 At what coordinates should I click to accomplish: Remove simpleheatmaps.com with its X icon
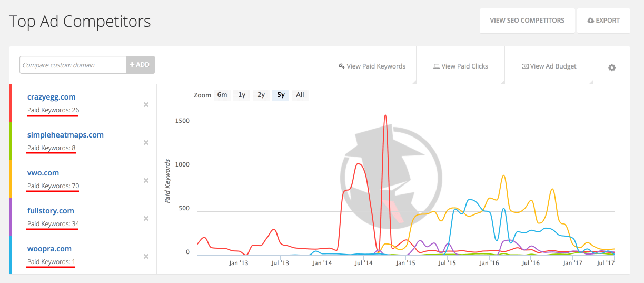click(146, 142)
